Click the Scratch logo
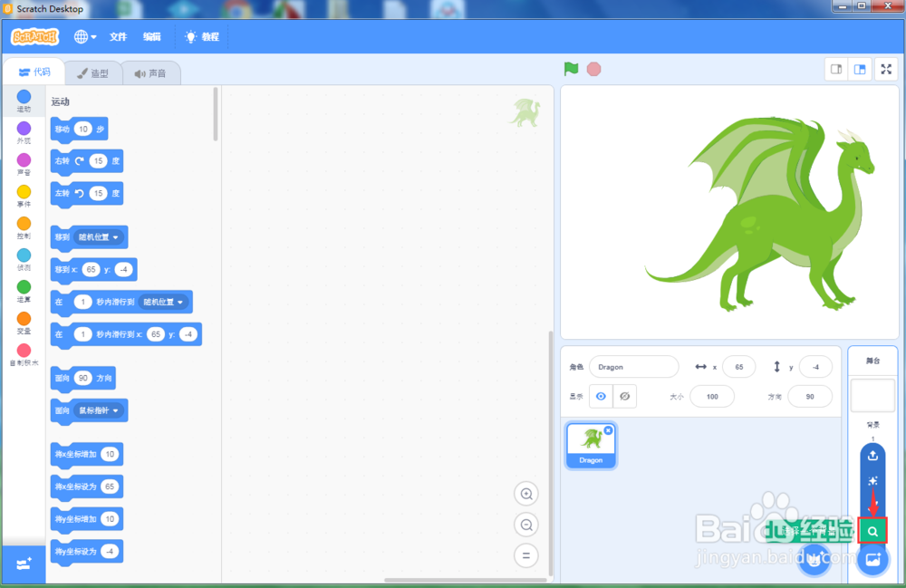The image size is (906, 588). tap(35, 37)
